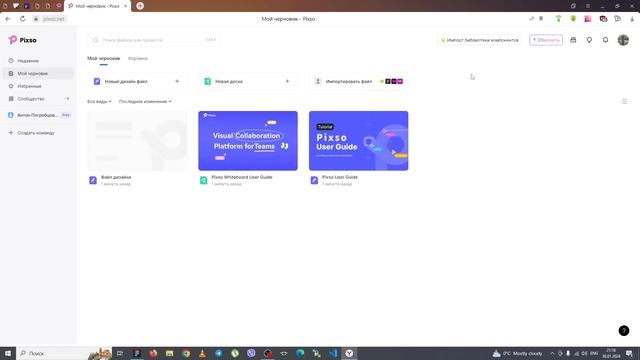The image size is (640, 360).
Task: Open the notifications bell
Action: click(605, 40)
